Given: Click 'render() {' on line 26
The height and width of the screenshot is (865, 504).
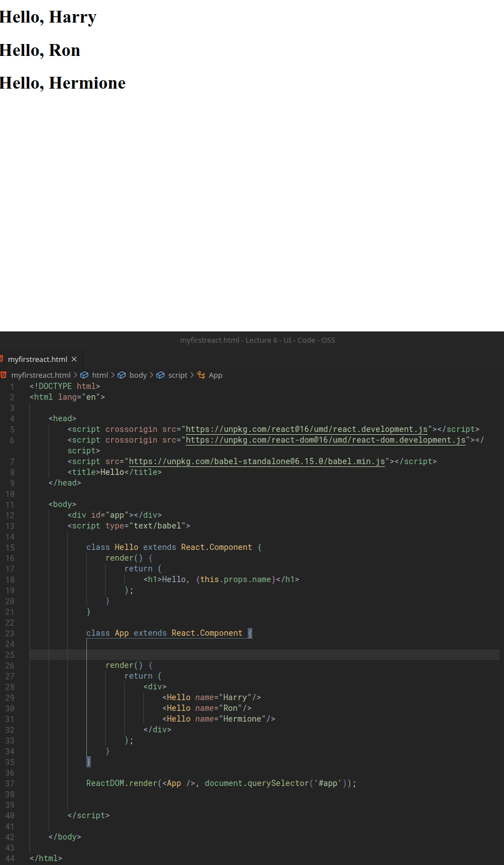Looking at the screenshot, I should [x=129, y=665].
